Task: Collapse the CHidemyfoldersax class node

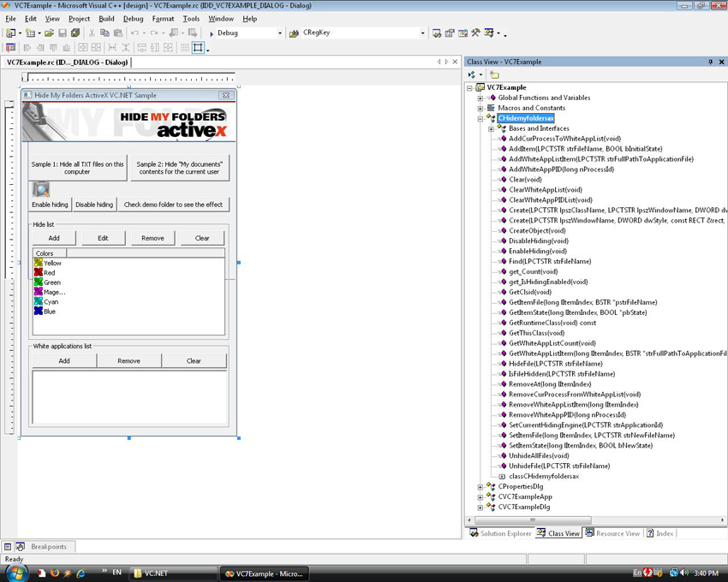Action: pyautogui.click(x=480, y=118)
